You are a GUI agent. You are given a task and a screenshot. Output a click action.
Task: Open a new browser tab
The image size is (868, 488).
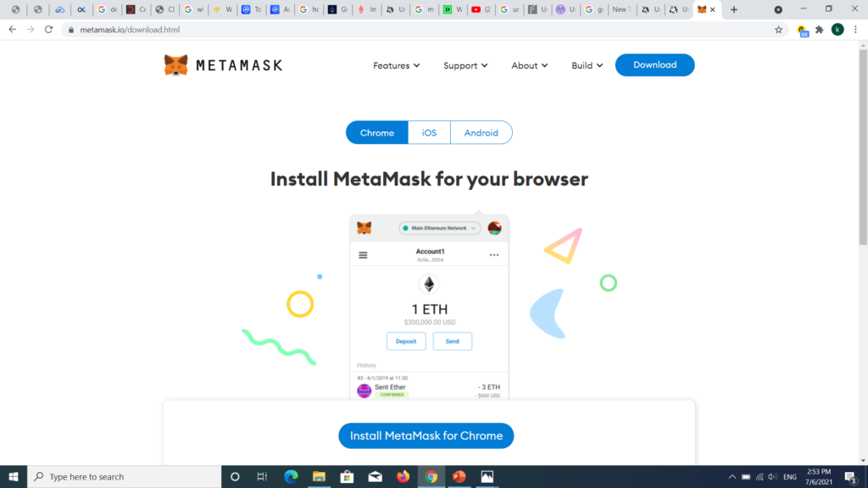click(734, 9)
